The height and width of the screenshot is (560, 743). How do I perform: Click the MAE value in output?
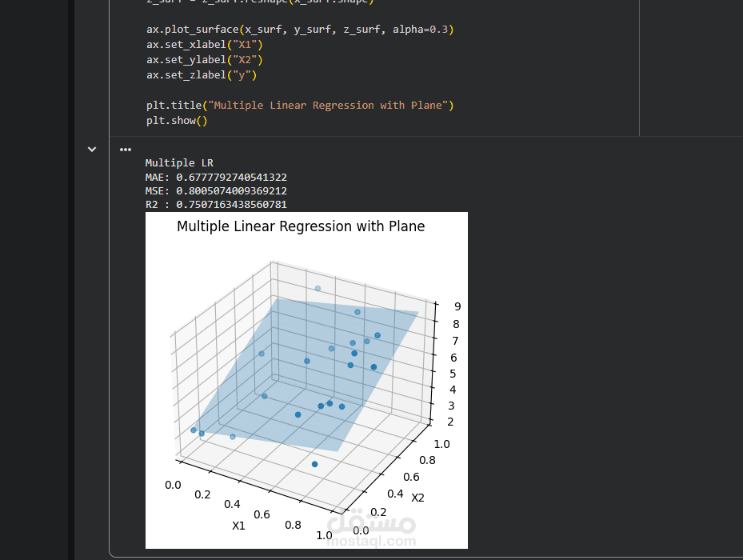[x=232, y=177]
